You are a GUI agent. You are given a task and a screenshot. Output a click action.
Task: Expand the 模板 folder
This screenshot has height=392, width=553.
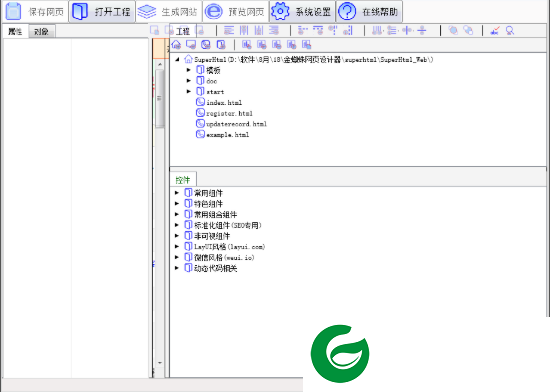(189, 70)
